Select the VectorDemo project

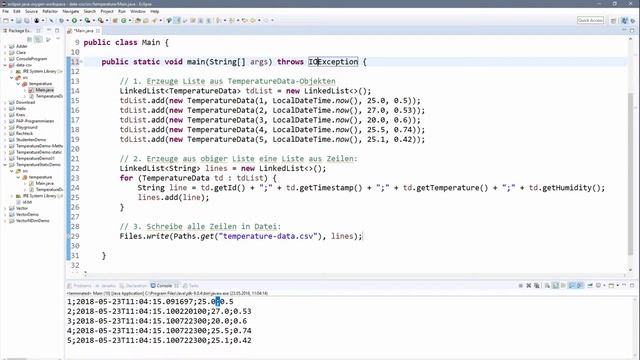pos(27,214)
